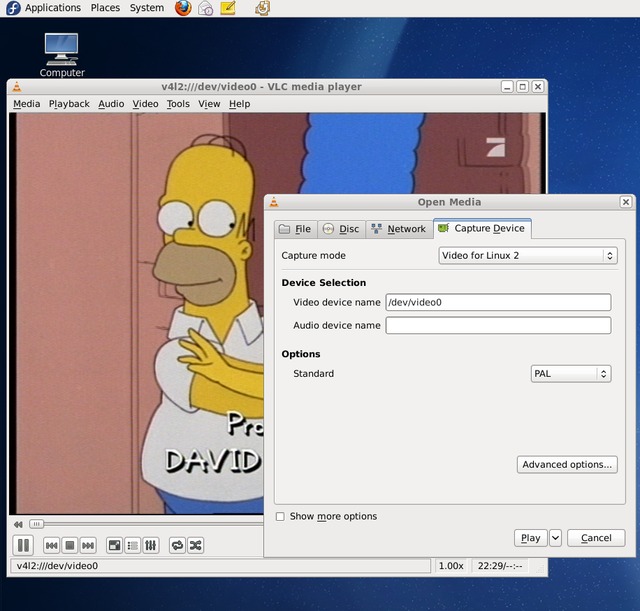Open the Tools menu

178,104
